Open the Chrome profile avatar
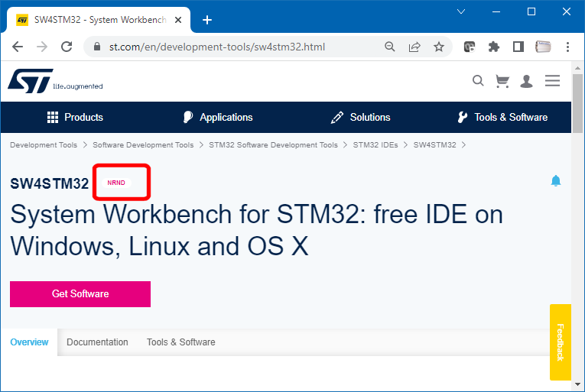This screenshot has height=392, width=585. (x=543, y=47)
